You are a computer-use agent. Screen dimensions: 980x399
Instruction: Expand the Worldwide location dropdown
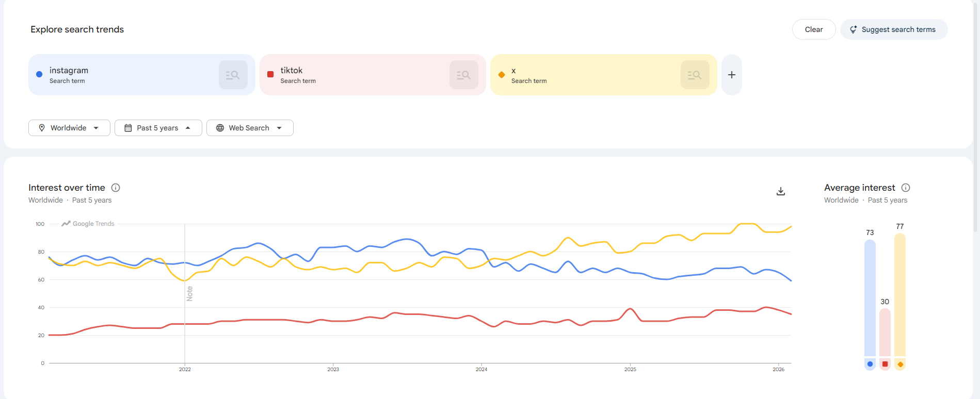(x=69, y=128)
